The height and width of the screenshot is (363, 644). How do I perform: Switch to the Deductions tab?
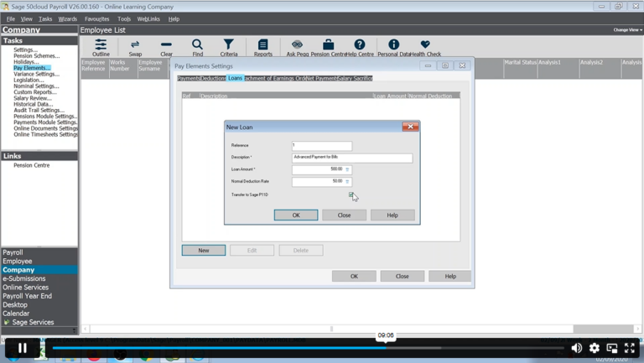pos(213,78)
